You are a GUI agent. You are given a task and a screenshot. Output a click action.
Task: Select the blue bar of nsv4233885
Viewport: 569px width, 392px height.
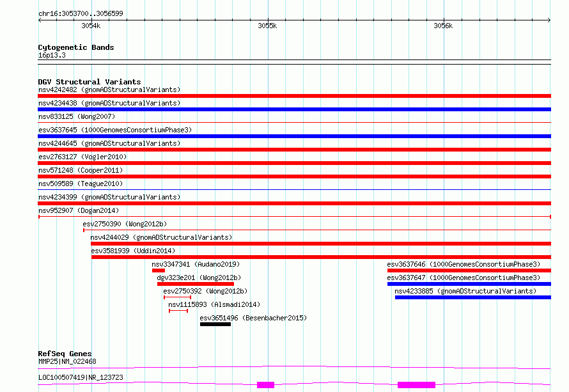point(473,297)
